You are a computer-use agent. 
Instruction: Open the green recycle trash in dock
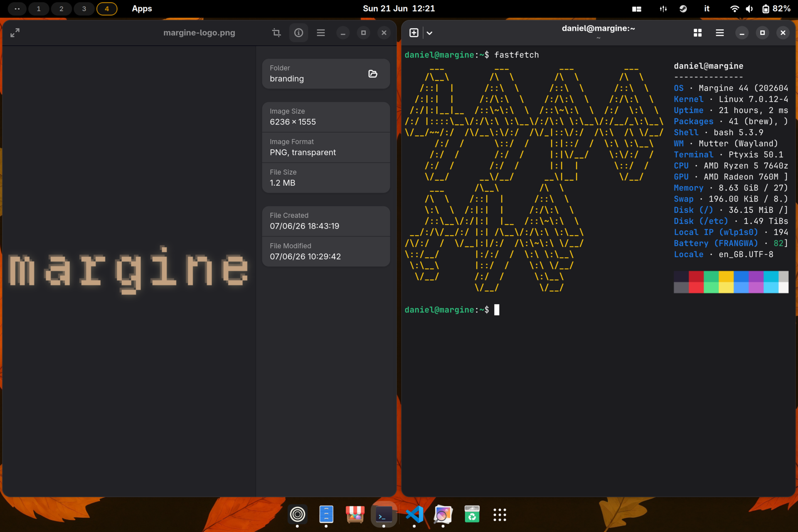[x=472, y=515]
